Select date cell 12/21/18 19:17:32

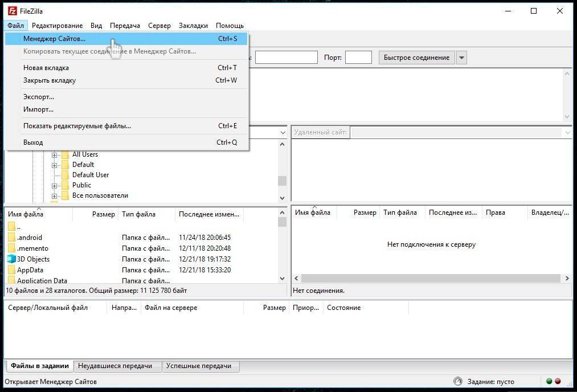click(x=204, y=259)
